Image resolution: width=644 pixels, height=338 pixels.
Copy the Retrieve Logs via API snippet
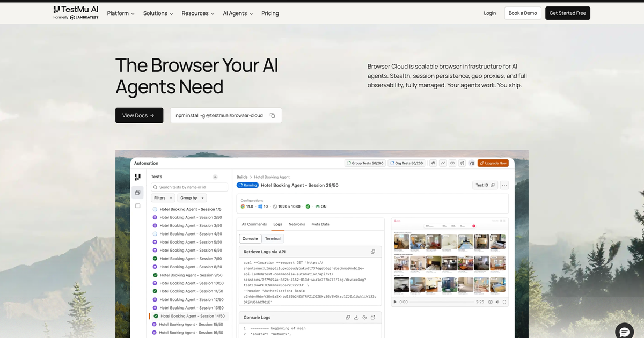pos(373,252)
